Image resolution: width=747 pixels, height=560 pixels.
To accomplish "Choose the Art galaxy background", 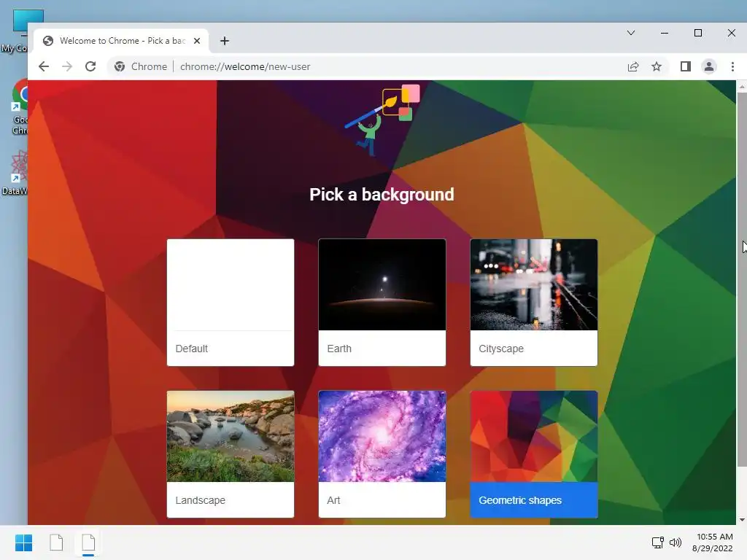I will click(382, 454).
